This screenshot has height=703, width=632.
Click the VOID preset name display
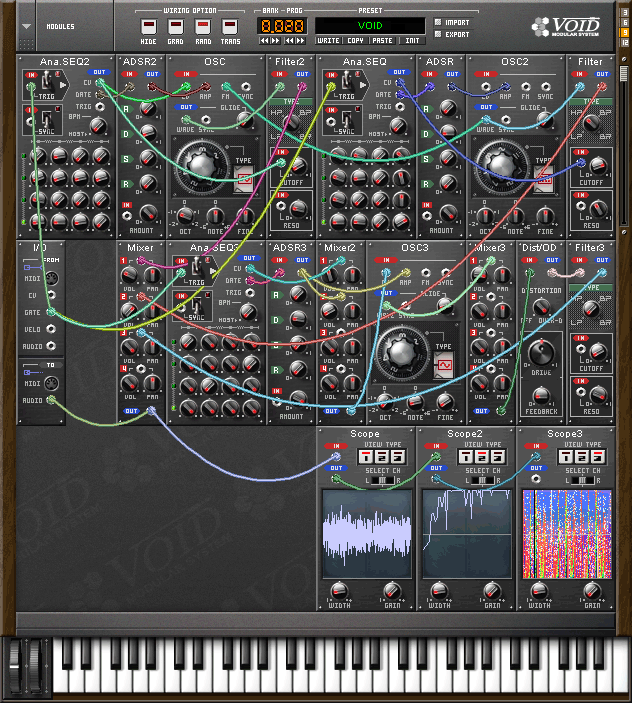coord(370,26)
